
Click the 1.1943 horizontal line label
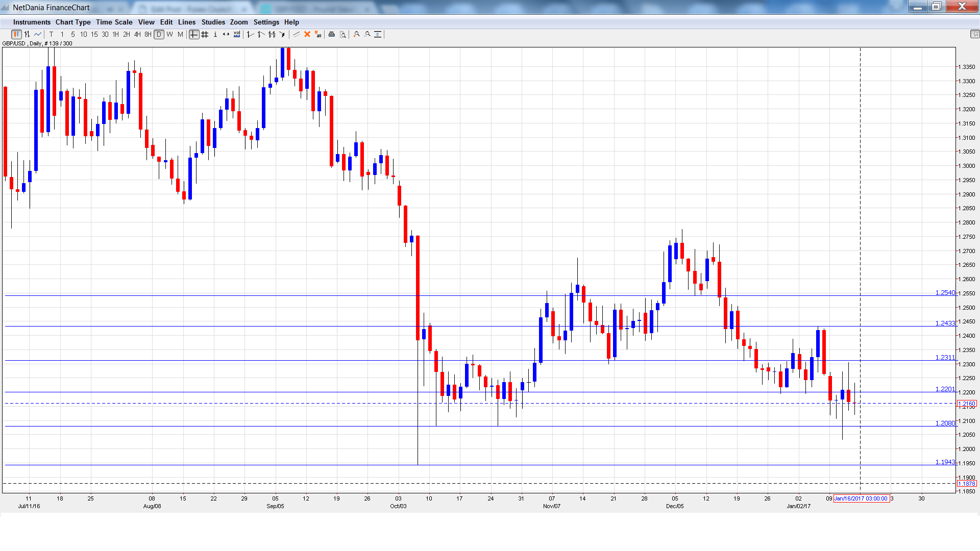point(945,462)
